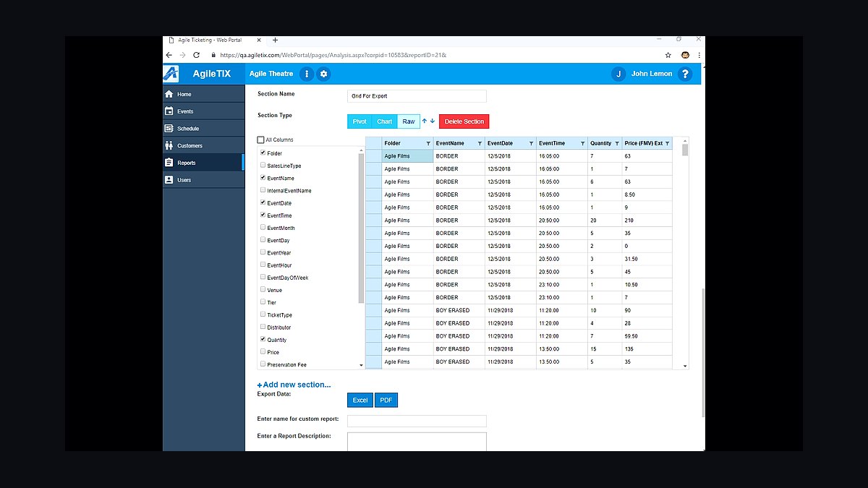
Task: Open Customers in the sidebar
Action: click(x=203, y=146)
